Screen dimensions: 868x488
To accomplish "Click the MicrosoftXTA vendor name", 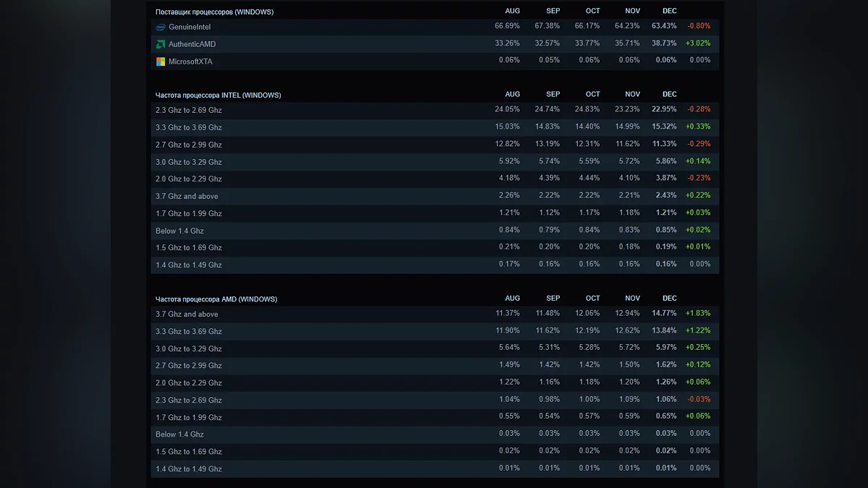I will click(x=190, y=61).
